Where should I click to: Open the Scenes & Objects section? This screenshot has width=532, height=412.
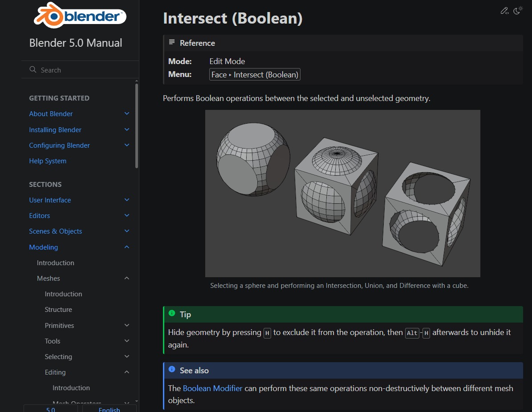[x=55, y=231]
